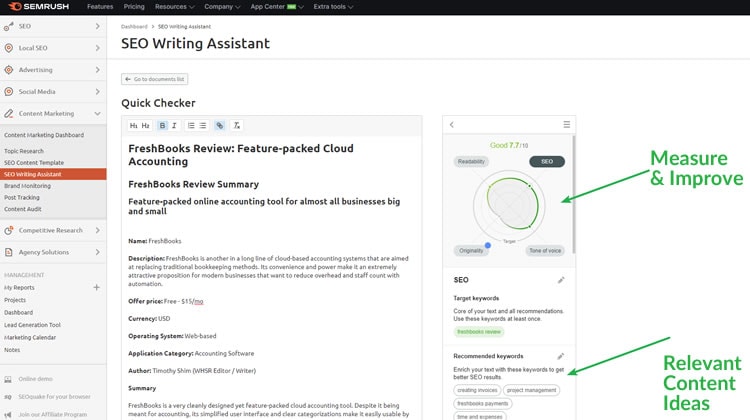
Task: Open Projects in Management section
Action: tap(15, 300)
